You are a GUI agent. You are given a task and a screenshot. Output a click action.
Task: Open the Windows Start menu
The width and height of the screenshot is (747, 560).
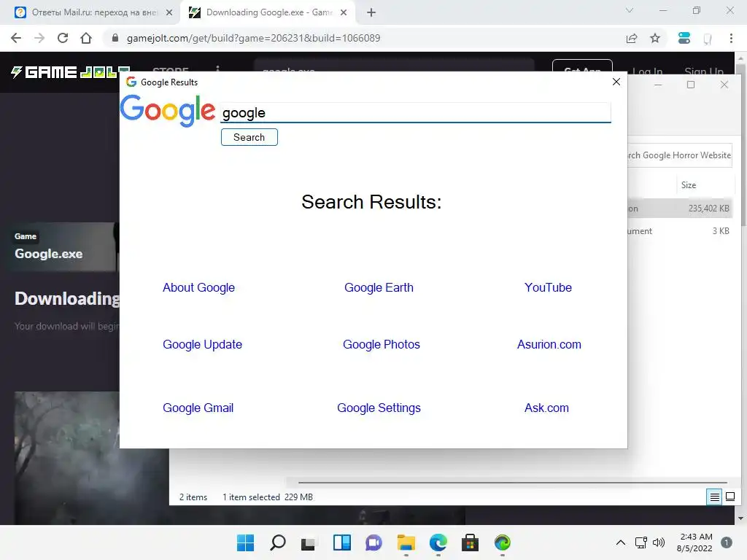tap(245, 542)
